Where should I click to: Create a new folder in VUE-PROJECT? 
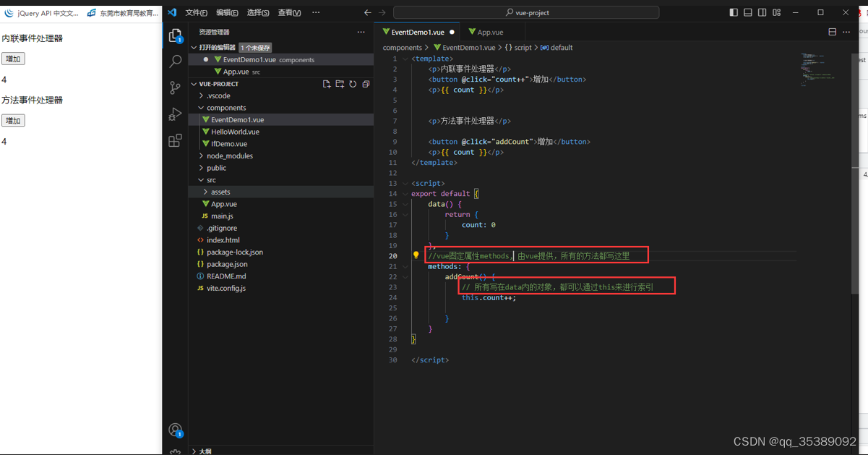pyautogui.click(x=340, y=84)
